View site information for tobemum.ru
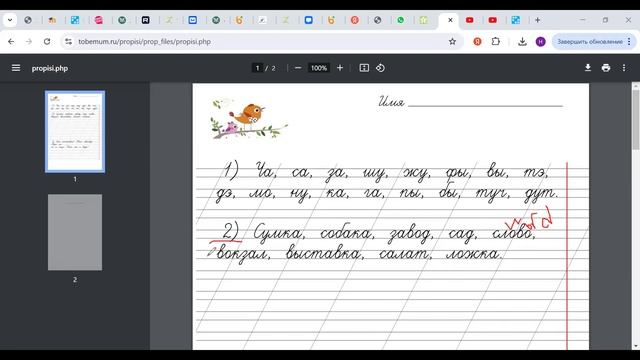The height and width of the screenshot is (360, 640). [69, 41]
